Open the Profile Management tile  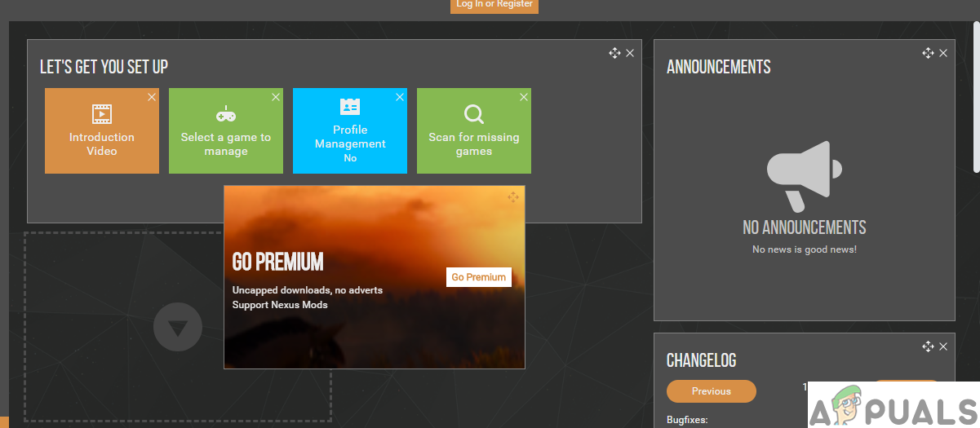pos(350,131)
